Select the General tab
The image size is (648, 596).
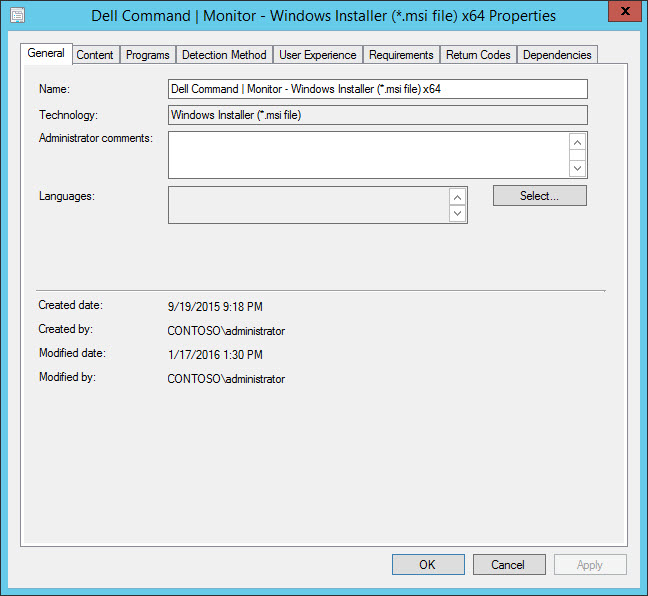pos(46,54)
